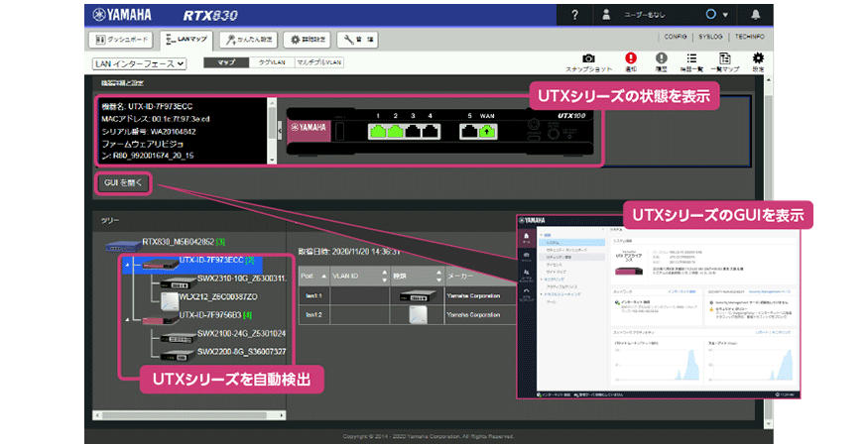Collapse the UTX-ID-7F973ECC tree node

click(x=128, y=266)
